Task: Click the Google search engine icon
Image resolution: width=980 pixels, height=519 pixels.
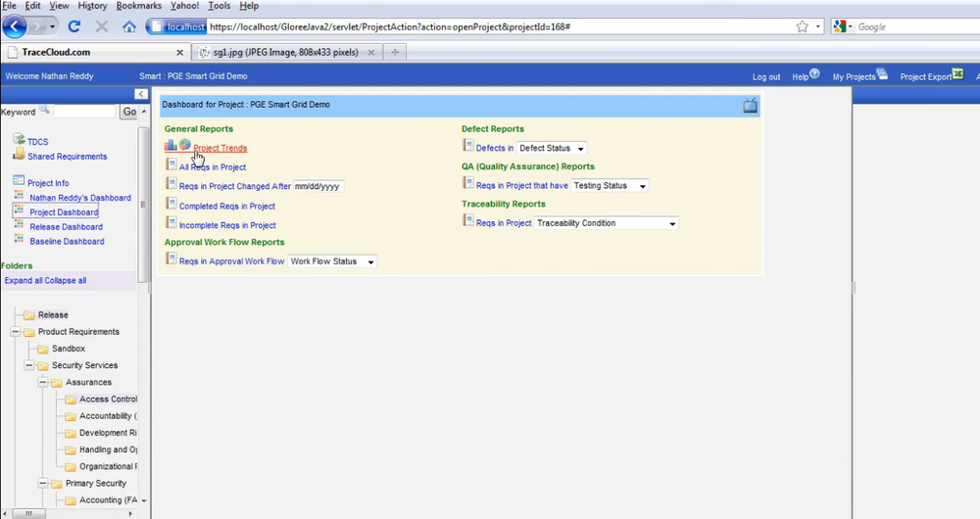Action: tap(840, 26)
